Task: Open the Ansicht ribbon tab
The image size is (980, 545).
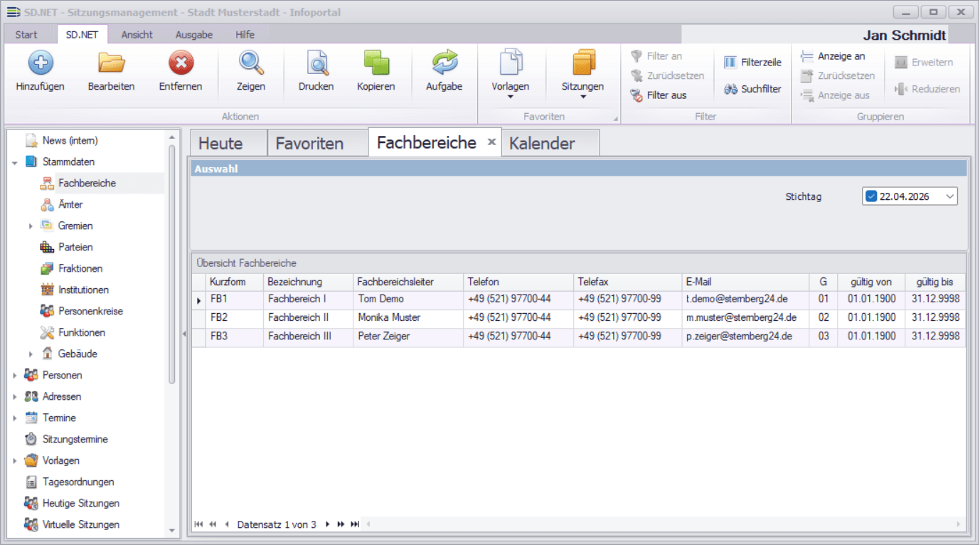Action: click(137, 34)
